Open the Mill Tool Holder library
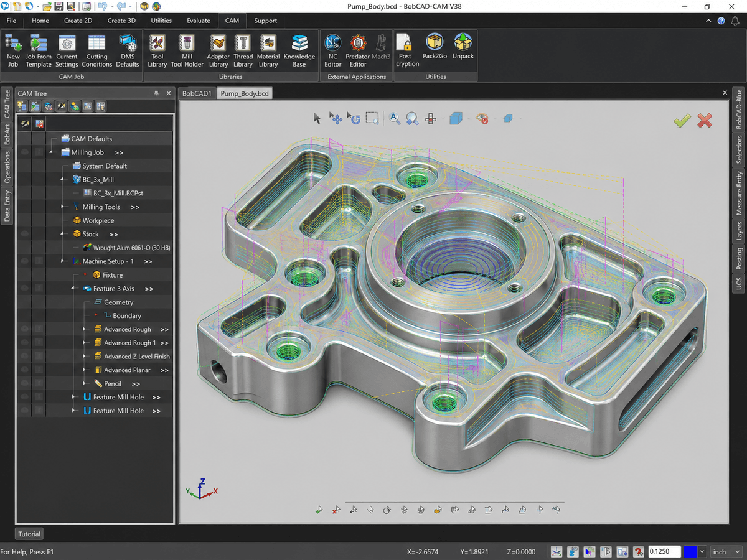747x560 pixels. tap(187, 50)
